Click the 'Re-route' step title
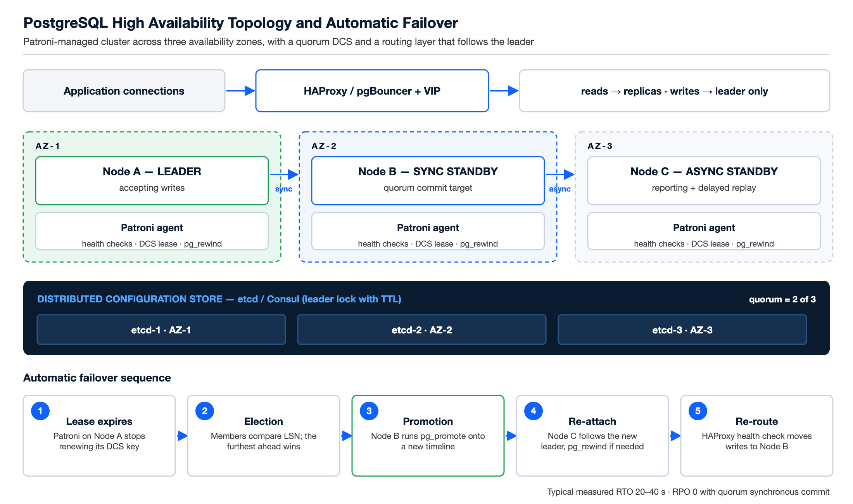This screenshot has height=504, width=853. tap(757, 421)
